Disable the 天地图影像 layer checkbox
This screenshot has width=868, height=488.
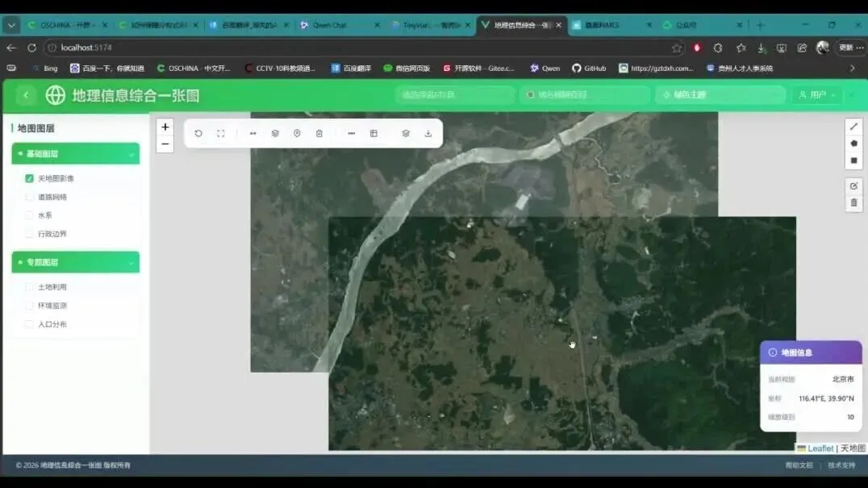tap(29, 178)
